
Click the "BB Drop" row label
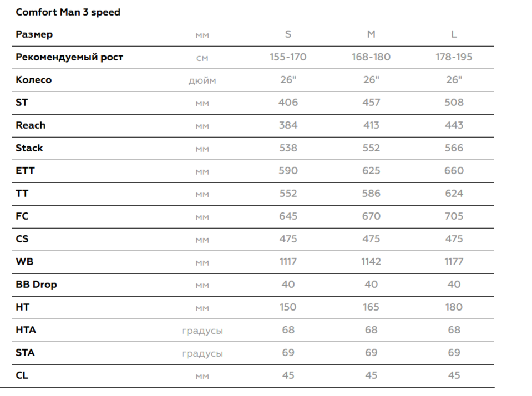click(36, 285)
